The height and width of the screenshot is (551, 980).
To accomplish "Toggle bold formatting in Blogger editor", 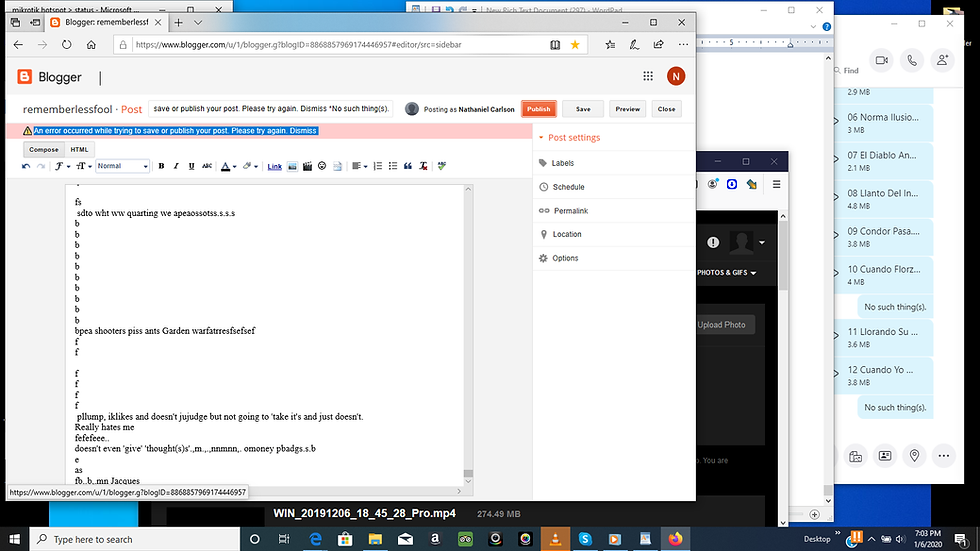I will 161,166.
